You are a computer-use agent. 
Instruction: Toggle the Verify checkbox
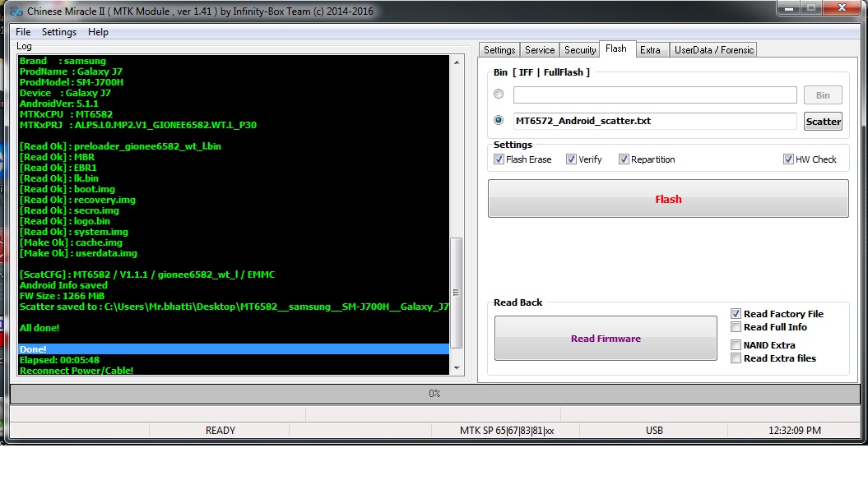coord(571,159)
